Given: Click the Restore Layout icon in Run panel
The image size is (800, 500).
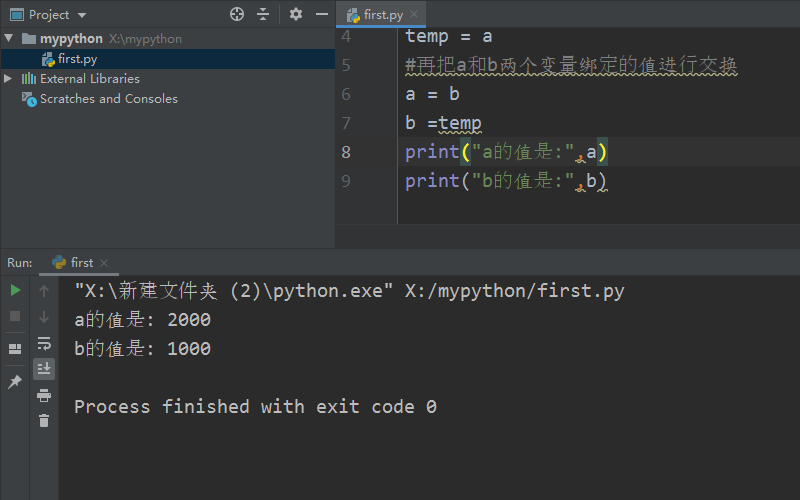Looking at the screenshot, I should tap(15, 349).
